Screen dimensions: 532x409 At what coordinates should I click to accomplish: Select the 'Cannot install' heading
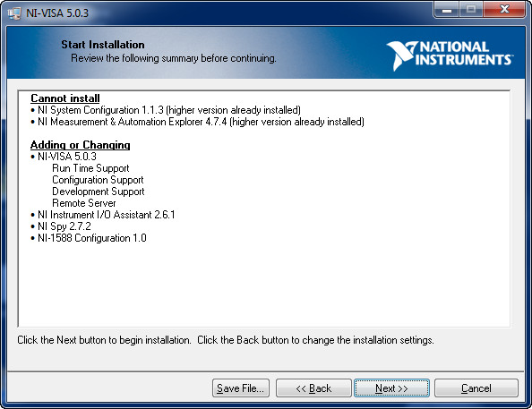[65, 98]
